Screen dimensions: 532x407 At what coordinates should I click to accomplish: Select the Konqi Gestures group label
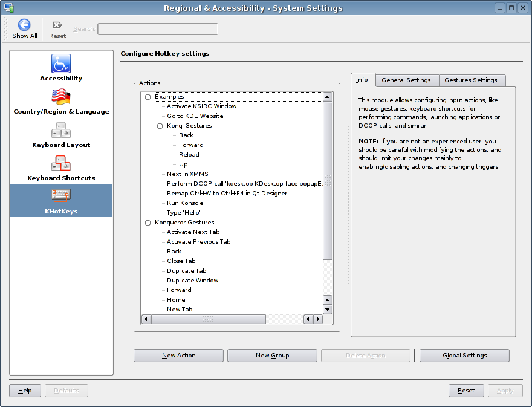click(x=189, y=126)
